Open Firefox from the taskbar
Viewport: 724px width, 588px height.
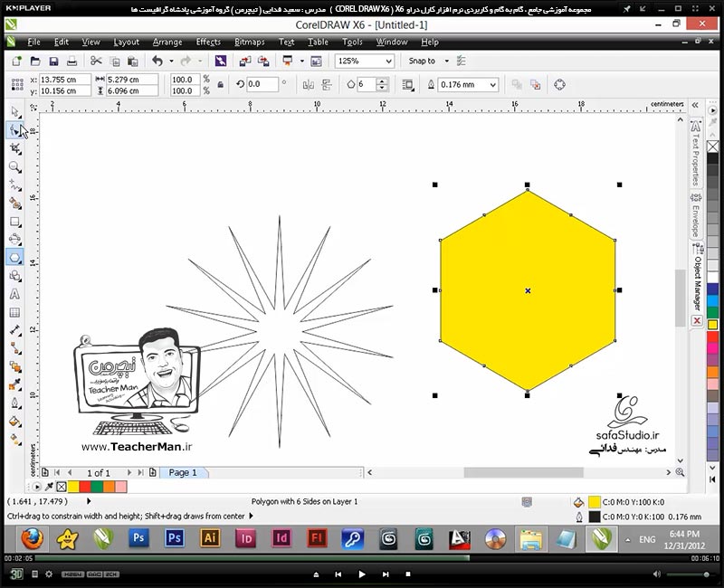(33, 538)
